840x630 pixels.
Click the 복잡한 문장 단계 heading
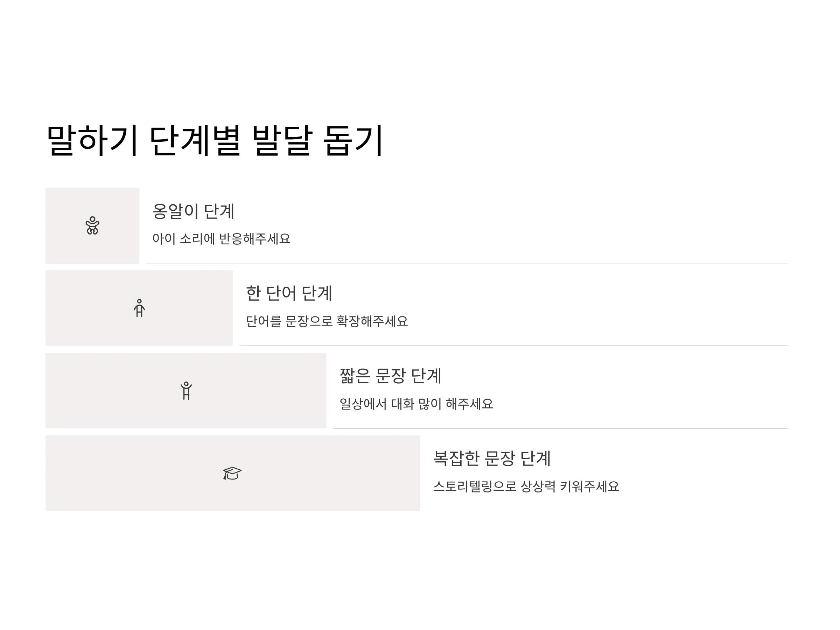pos(492,458)
